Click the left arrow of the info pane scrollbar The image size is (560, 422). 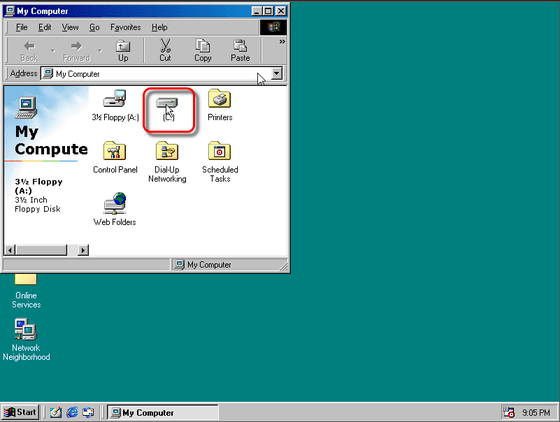pos(10,250)
